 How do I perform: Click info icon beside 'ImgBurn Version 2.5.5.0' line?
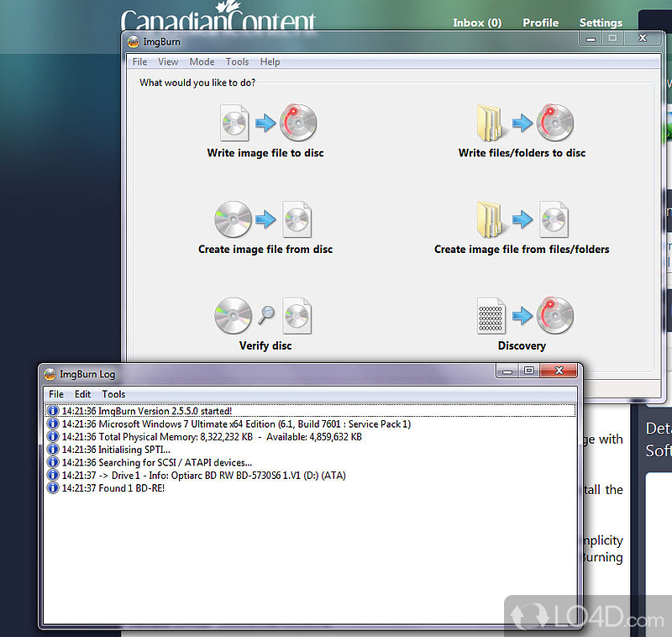53,411
